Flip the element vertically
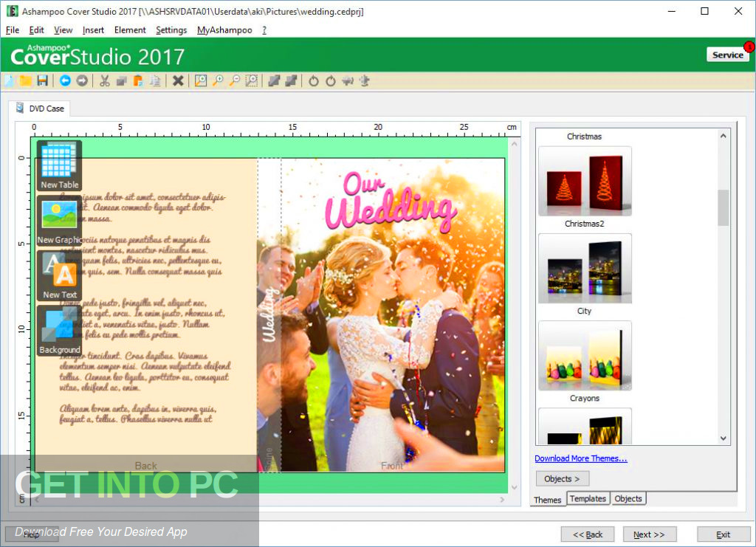This screenshot has height=547, width=756. pos(365,81)
